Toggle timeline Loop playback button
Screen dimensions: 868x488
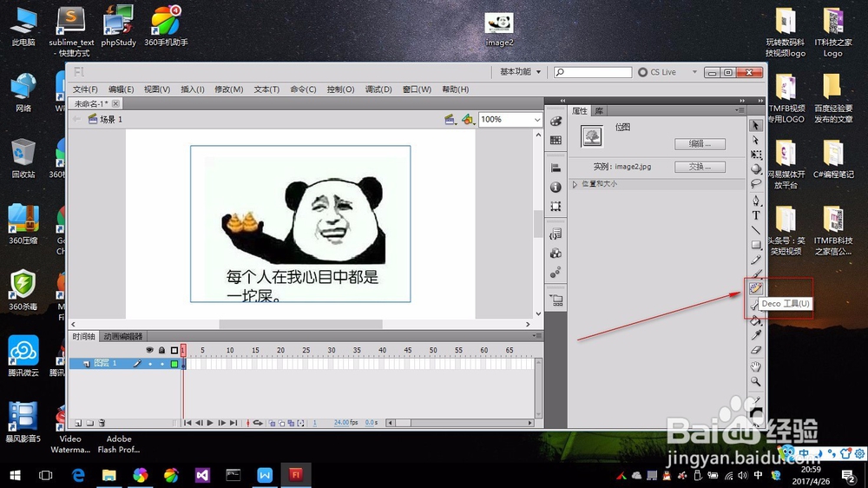pyautogui.click(x=258, y=423)
